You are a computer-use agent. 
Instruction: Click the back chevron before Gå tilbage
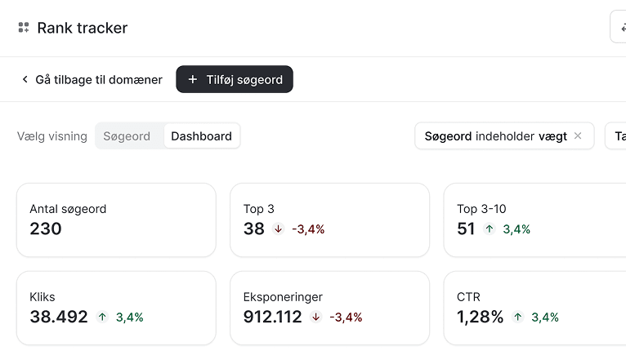coord(25,79)
